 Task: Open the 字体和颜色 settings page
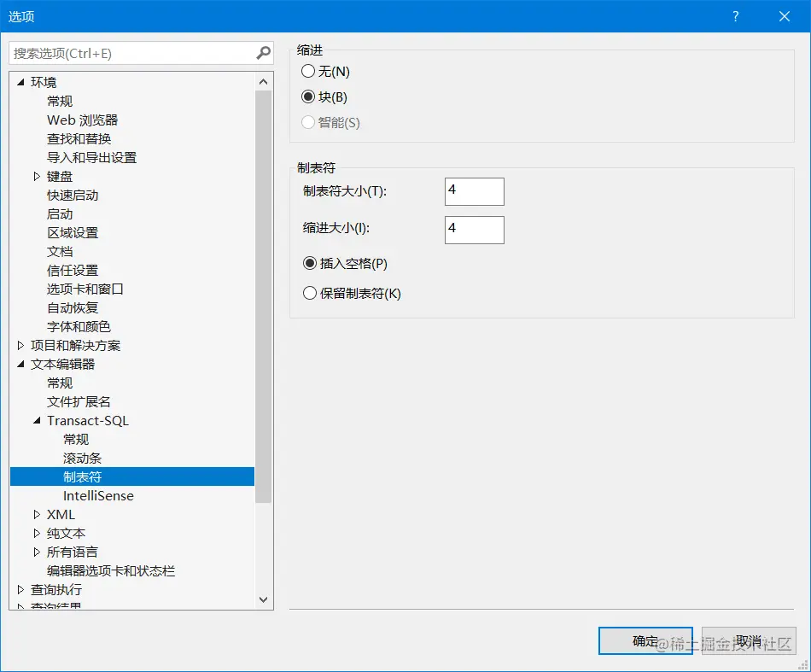pyautogui.click(x=81, y=326)
